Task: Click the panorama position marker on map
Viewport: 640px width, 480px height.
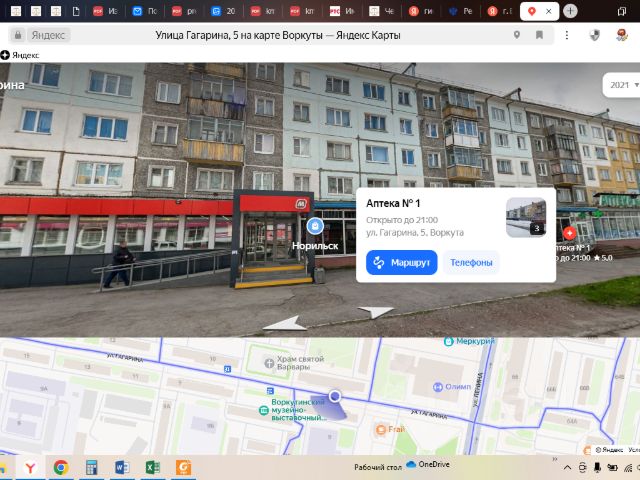Action: (x=335, y=396)
